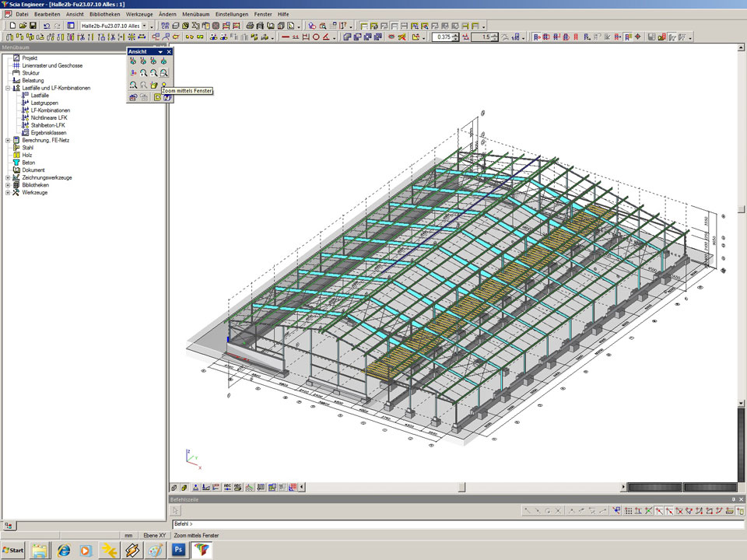Viewport: 747px width, 560px height.
Task: Open the Einstellungen menu
Action: point(232,14)
